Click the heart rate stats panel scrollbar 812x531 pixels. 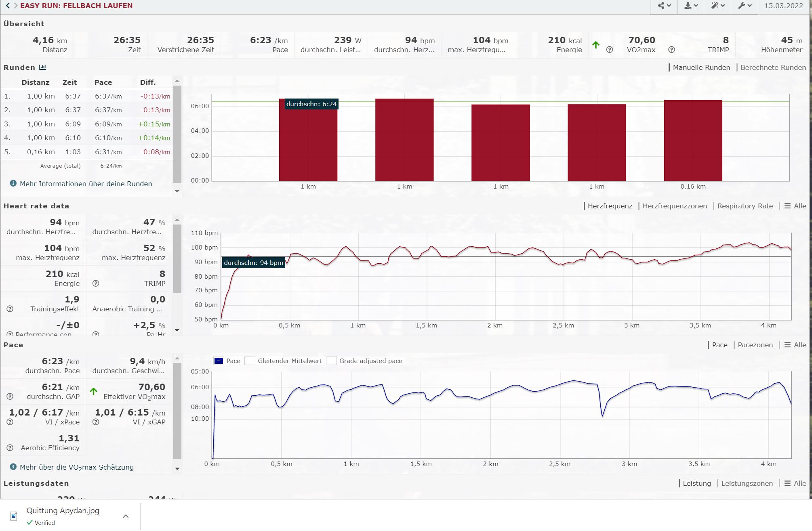click(177, 258)
